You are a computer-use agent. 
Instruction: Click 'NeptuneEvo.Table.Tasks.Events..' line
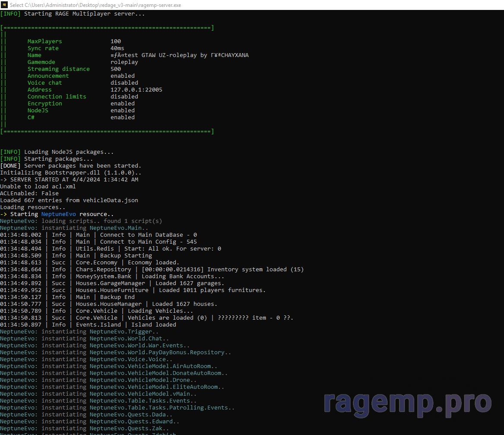tap(98, 401)
